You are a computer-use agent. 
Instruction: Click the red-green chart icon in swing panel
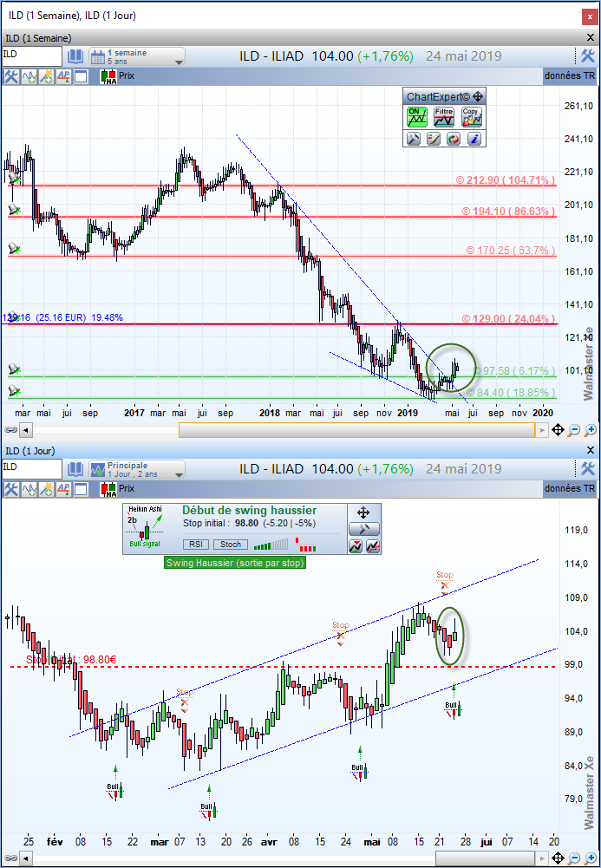356,547
